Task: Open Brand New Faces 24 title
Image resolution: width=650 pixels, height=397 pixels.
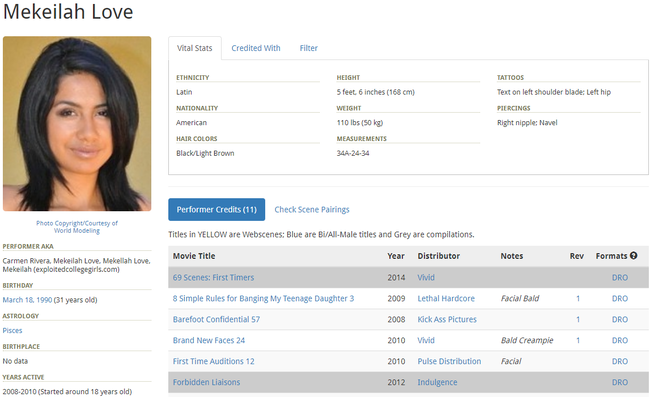Action: [x=209, y=340]
